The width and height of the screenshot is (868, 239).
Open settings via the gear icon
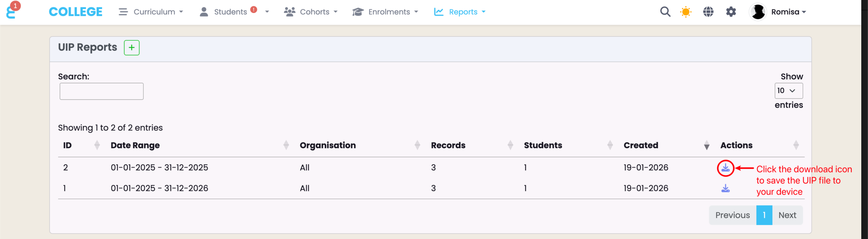pyautogui.click(x=731, y=12)
